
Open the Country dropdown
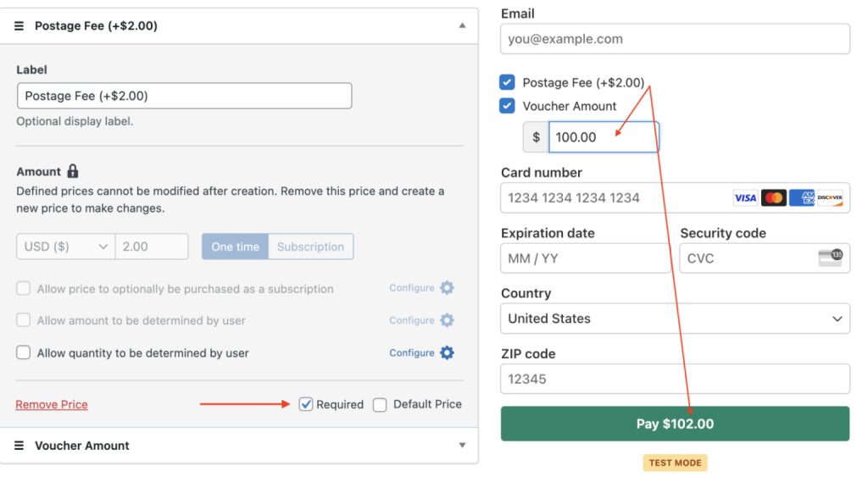click(675, 319)
